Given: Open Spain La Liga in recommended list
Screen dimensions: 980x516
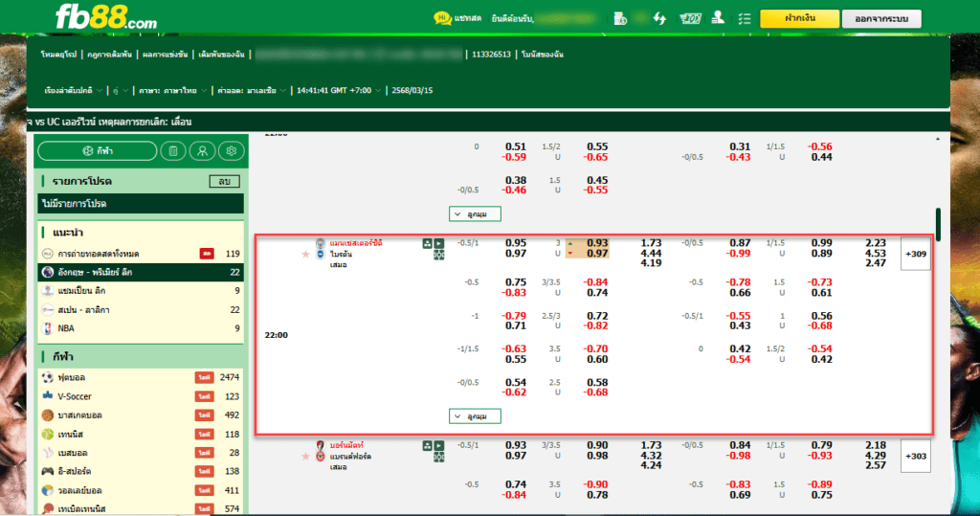Looking at the screenshot, I should 141,309.
